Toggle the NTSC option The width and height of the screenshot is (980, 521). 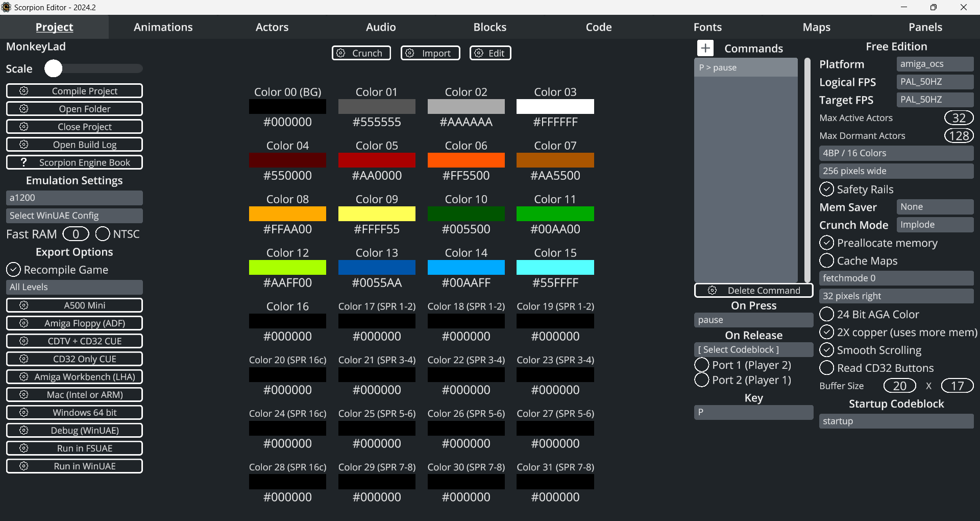pos(103,234)
